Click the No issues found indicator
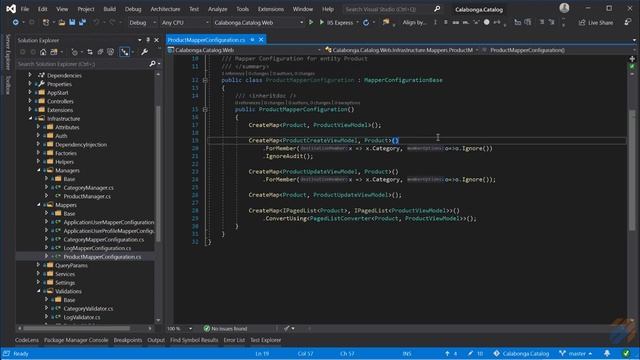 226,328
